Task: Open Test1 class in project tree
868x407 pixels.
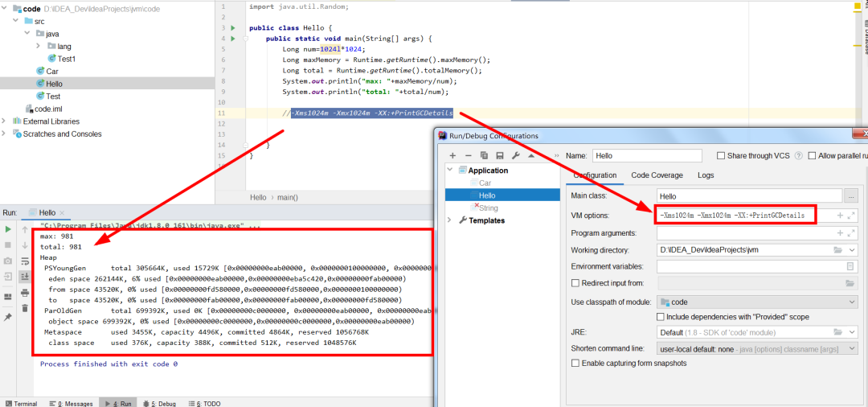Action: coord(67,59)
